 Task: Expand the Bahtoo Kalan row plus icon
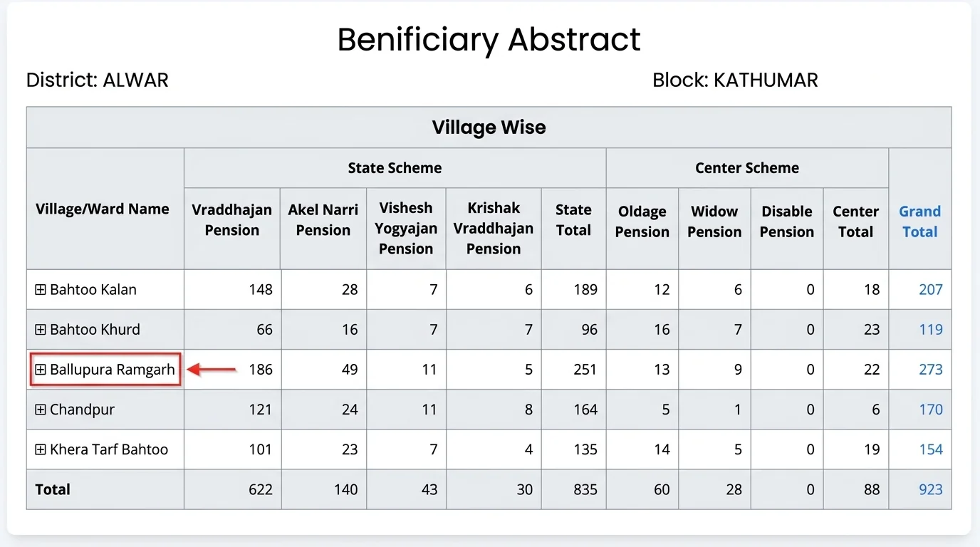41,290
